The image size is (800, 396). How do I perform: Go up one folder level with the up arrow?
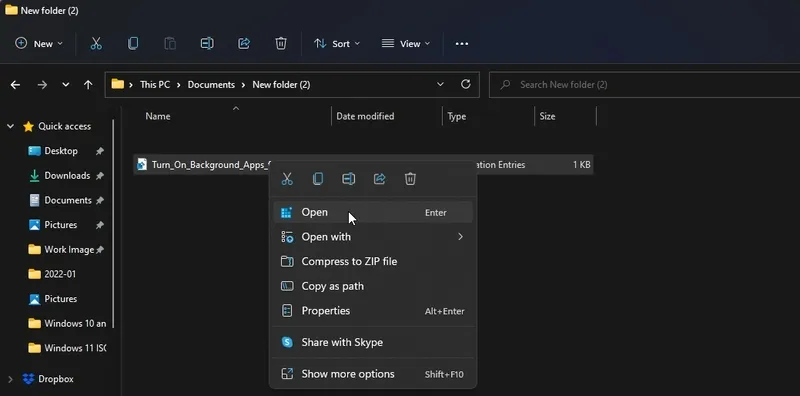88,85
